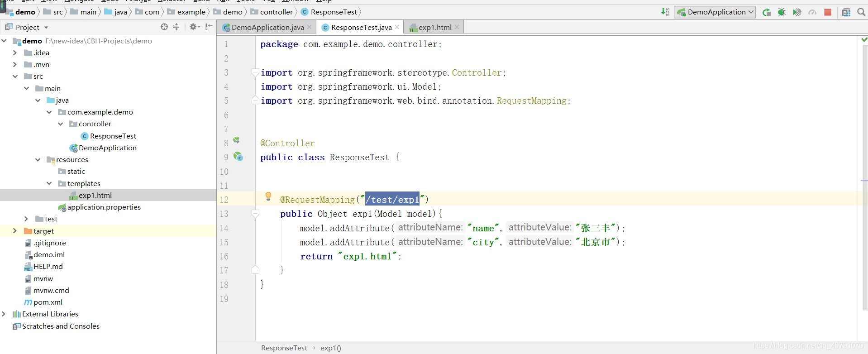This screenshot has width=868, height=354.
Task: Click the greyed-out profiler gauge icon
Action: 812,12
